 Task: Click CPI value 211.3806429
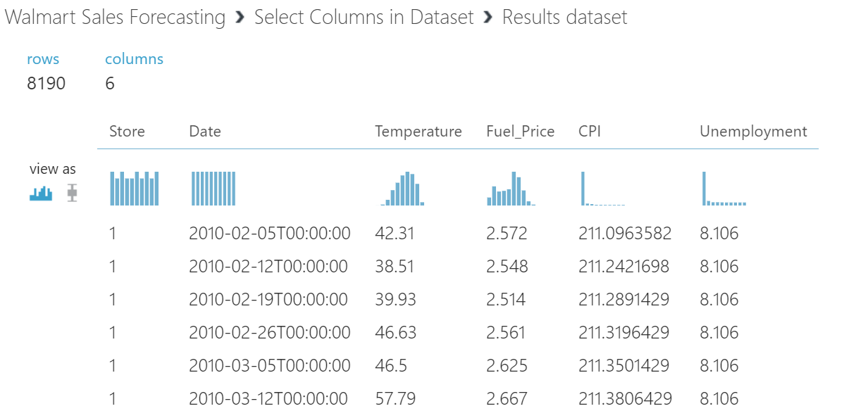point(624,398)
